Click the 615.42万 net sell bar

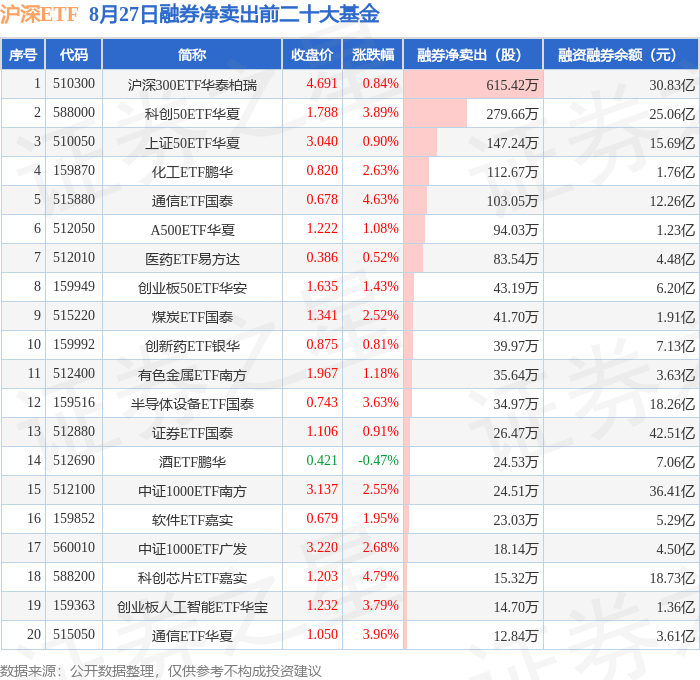click(473, 84)
